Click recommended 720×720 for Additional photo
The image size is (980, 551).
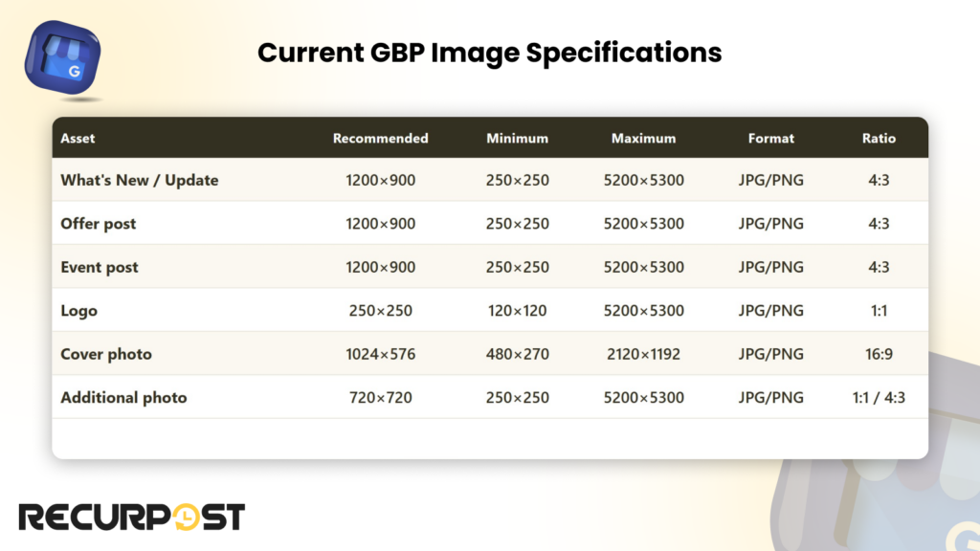380,397
